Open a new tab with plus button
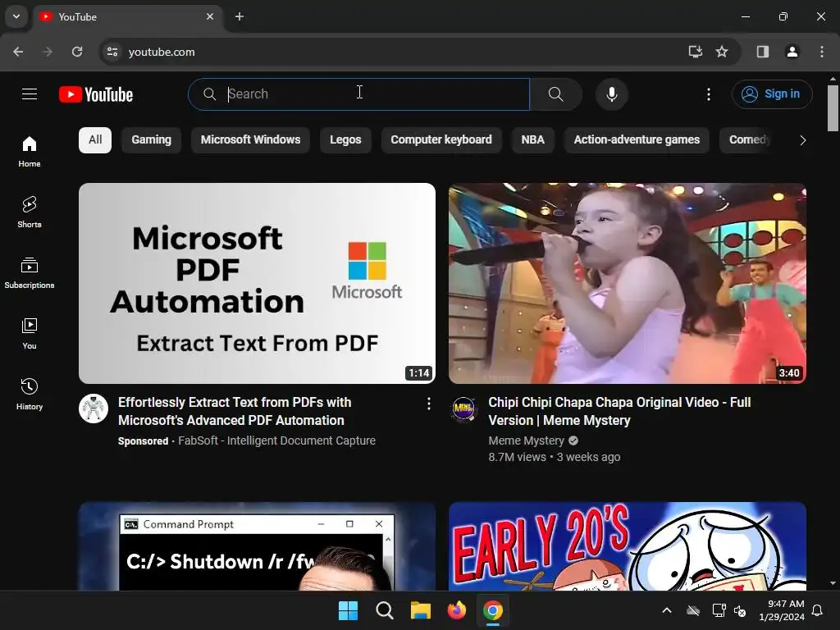840x630 pixels. point(240,16)
